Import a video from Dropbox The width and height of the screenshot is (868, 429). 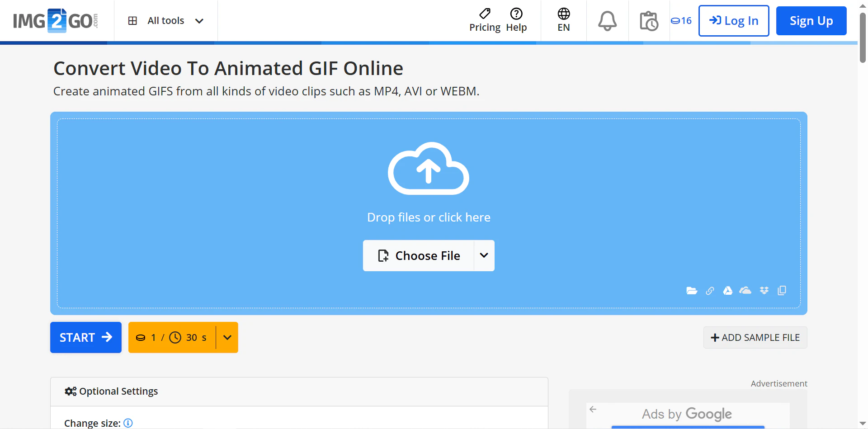click(764, 291)
